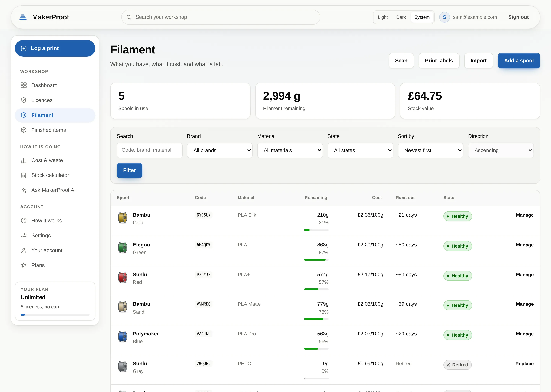Focus the Code, brand, material search field
Screen dimensions: 551x392
pos(149,150)
